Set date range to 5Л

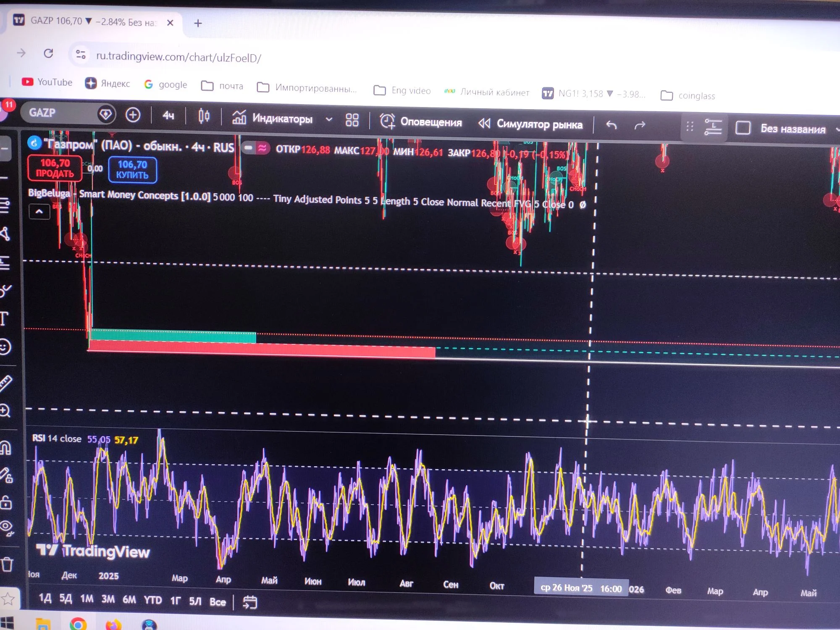click(x=195, y=601)
